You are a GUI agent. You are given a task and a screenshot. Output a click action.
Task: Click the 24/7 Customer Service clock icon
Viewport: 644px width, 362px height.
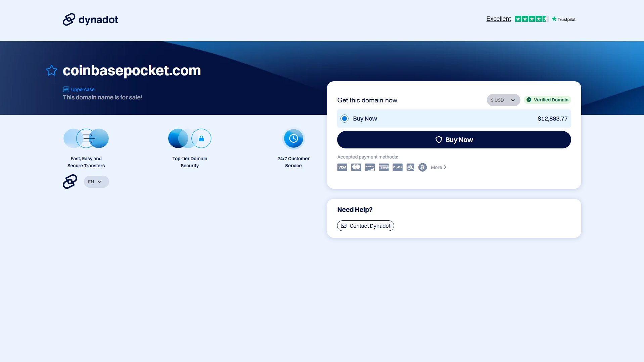click(293, 138)
